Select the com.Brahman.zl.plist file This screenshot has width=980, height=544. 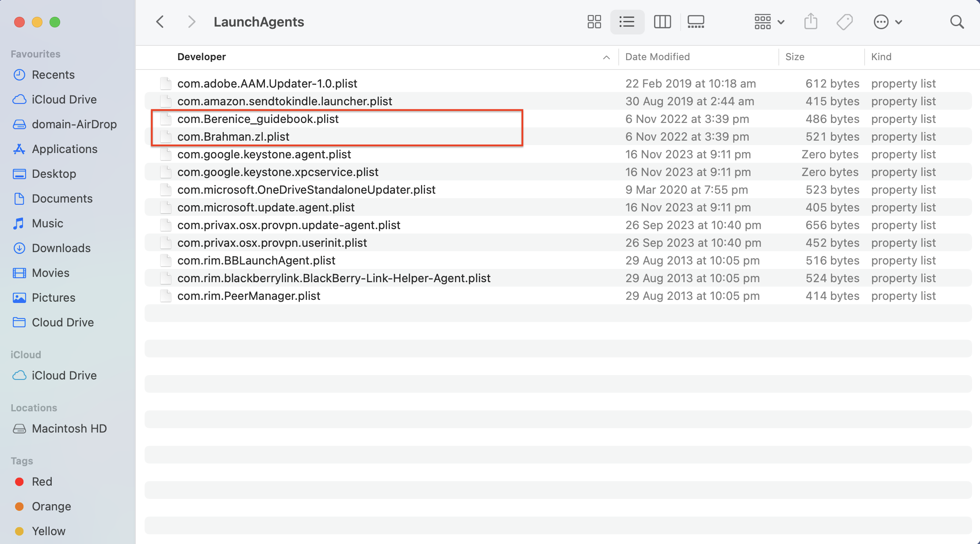click(x=233, y=137)
